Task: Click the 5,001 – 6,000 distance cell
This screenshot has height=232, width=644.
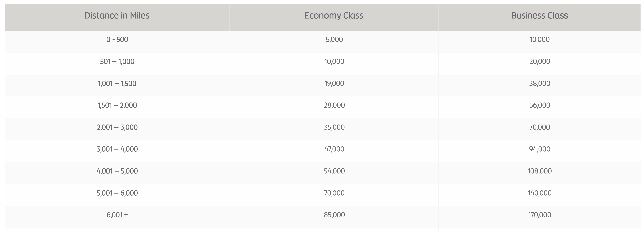Action: (x=117, y=193)
